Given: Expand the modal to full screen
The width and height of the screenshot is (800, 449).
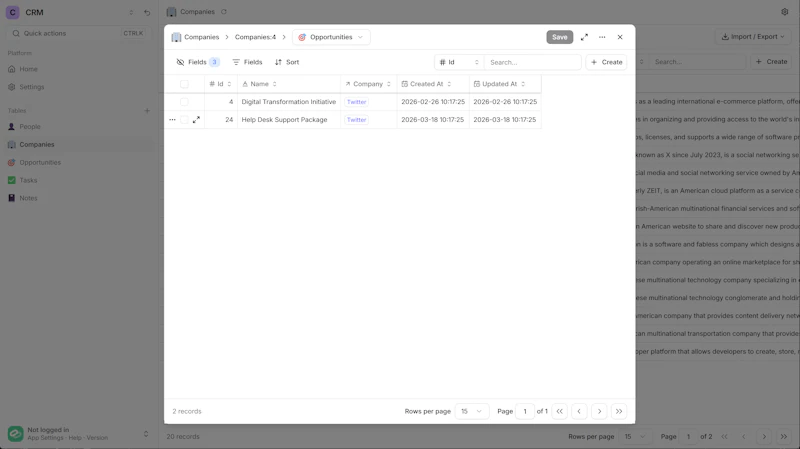Looking at the screenshot, I should point(584,37).
